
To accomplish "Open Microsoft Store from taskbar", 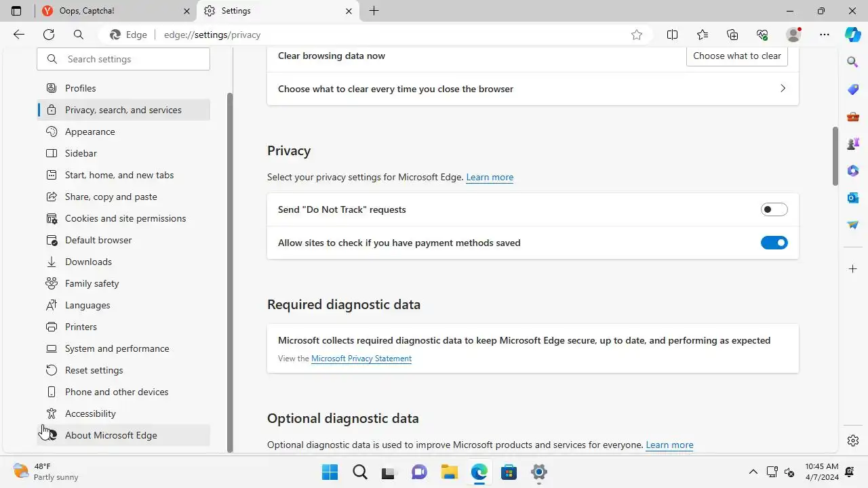I will tap(509, 472).
